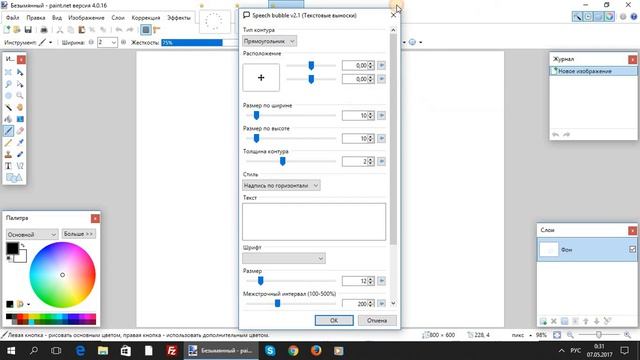Click the black primary color swatch
Screen dimensions: 640x360
coord(12,248)
